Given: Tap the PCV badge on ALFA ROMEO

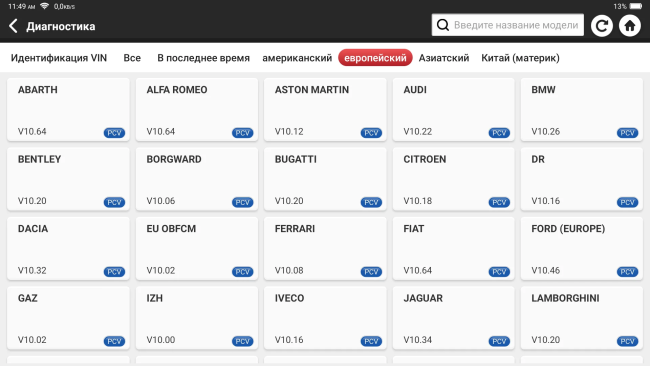Looking at the screenshot, I should point(243,133).
